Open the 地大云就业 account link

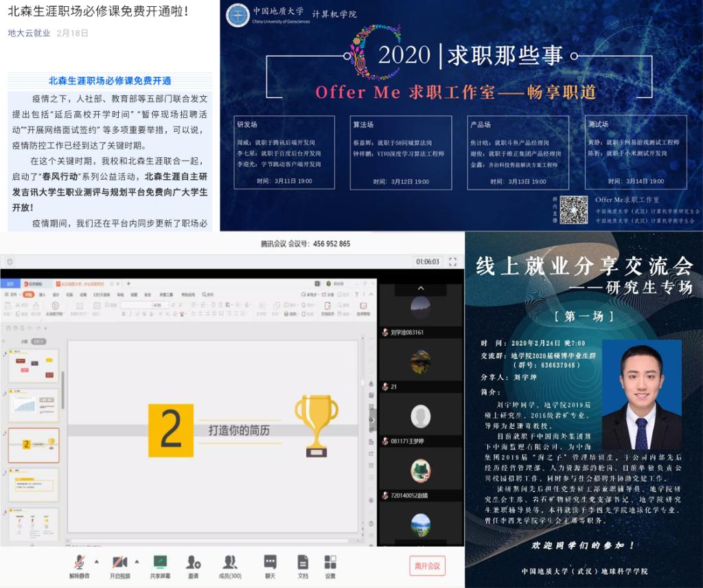[29, 33]
